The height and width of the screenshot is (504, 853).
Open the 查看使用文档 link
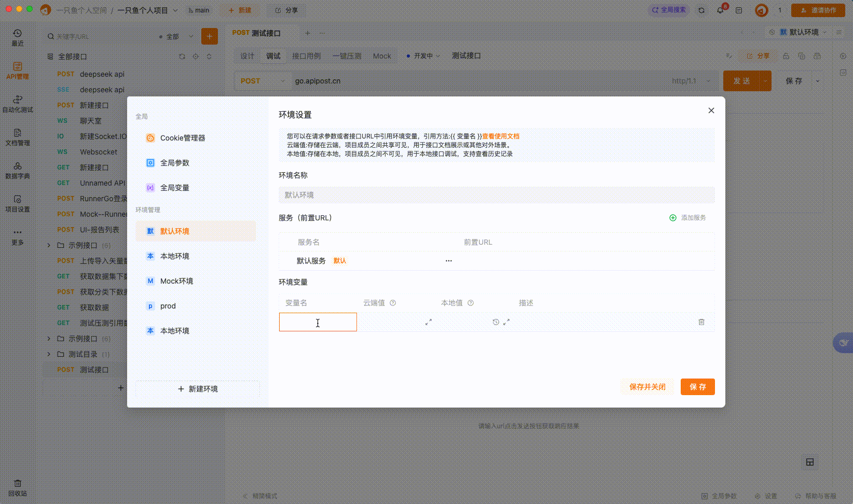pos(501,136)
